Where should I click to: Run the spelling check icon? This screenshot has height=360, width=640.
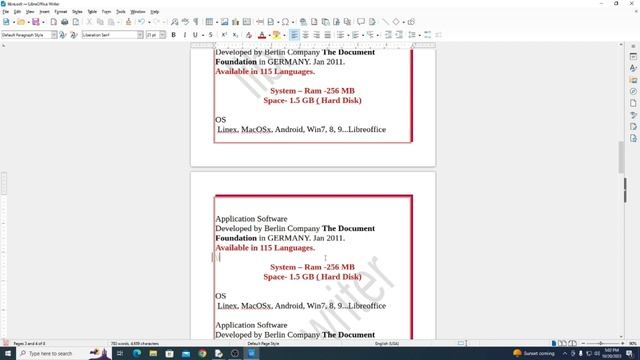pos(185,22)
